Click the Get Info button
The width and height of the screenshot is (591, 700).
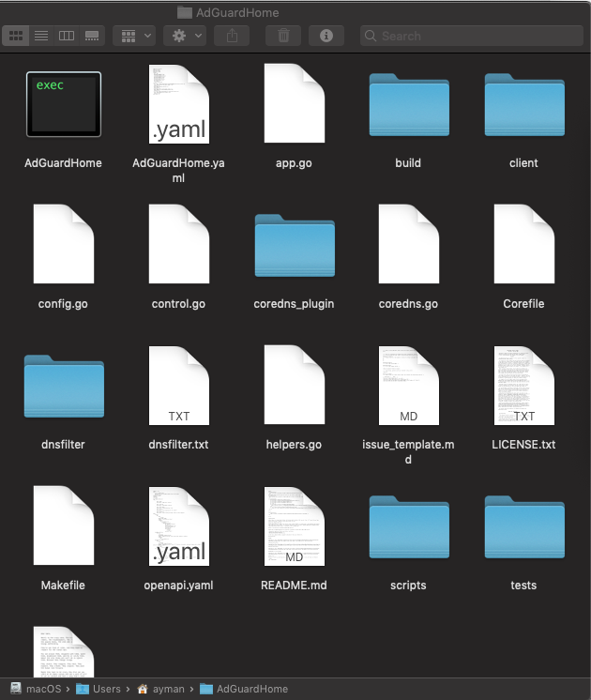(326, 36)
